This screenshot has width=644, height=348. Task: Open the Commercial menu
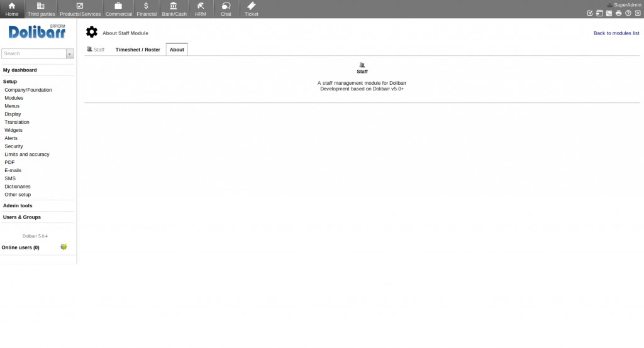pyautogui.click(x=118, y=9)
